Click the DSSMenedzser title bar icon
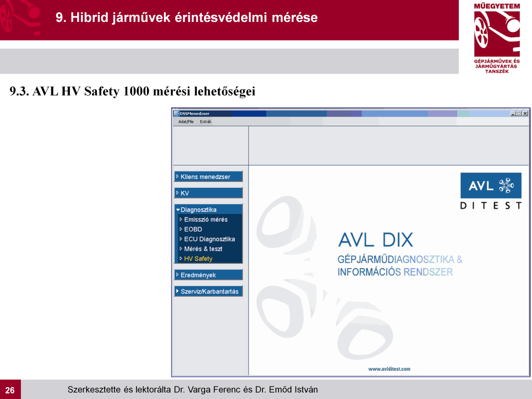This screenshot has width=532, height=399. click(x=176, y=114)
